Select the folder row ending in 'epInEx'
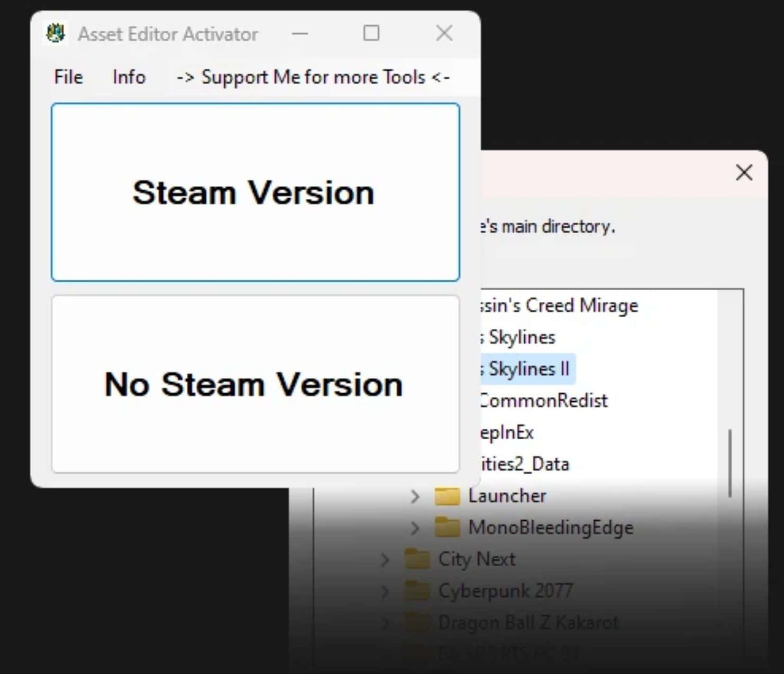784x674 pixels. pos(507,432)
